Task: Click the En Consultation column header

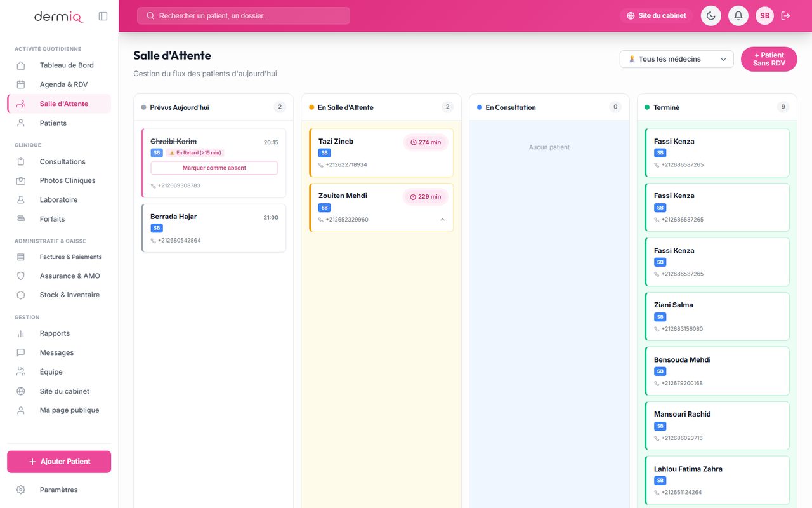Action: pyautogui.click(x=549, y=107)
